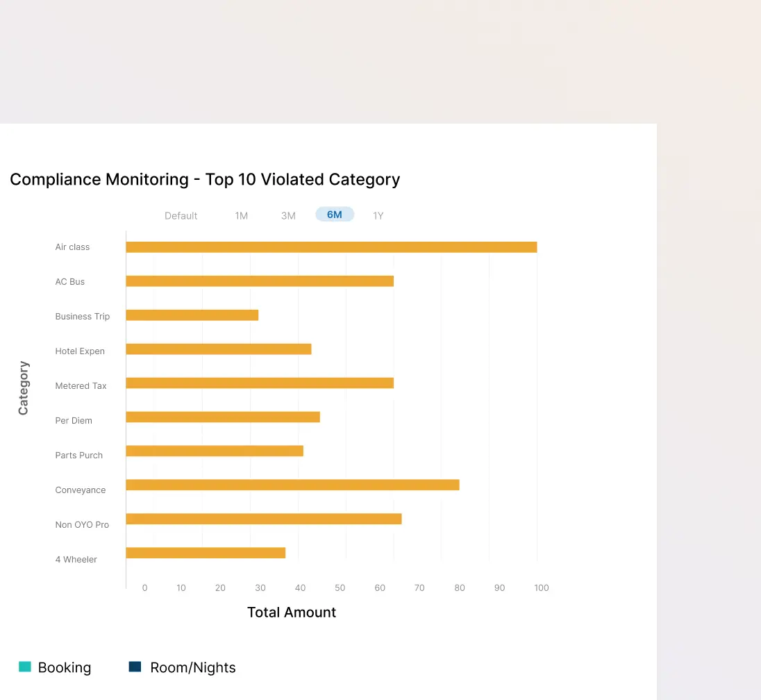Viewport: 761px width, 700px height.
Task: Click the Air class category label
Action: (72, 247)
